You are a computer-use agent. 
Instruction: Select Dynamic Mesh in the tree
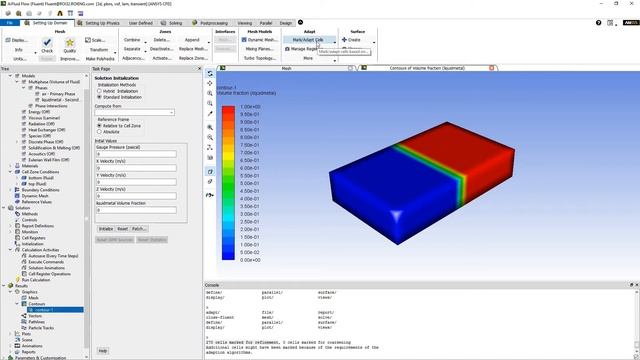pyautogui.click(x=35, y=196)
